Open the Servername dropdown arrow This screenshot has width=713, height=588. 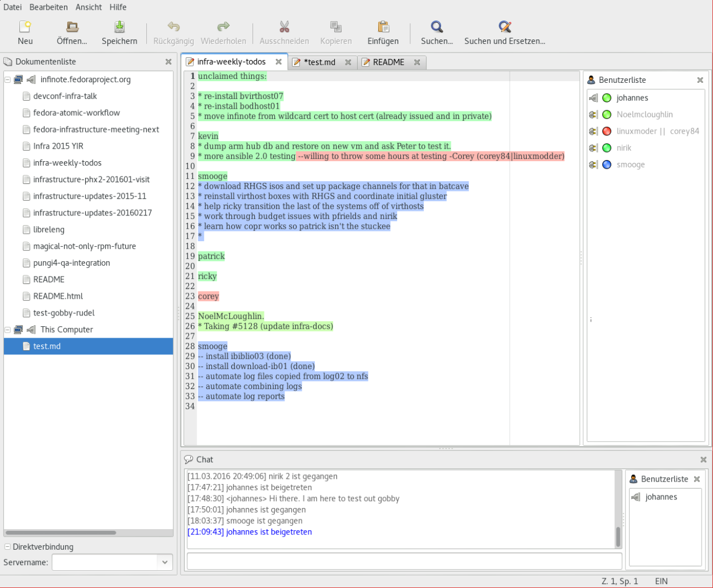[x=165, y=562]
